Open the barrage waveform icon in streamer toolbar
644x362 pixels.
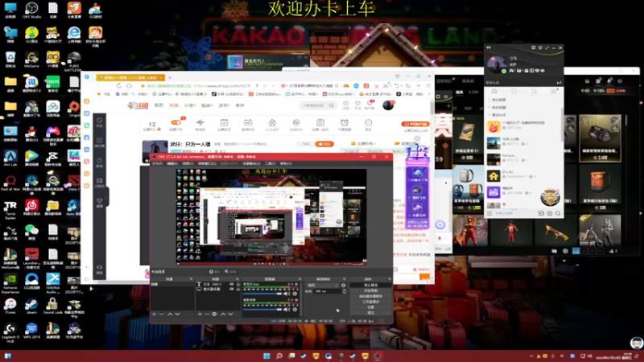pos(200,125)
